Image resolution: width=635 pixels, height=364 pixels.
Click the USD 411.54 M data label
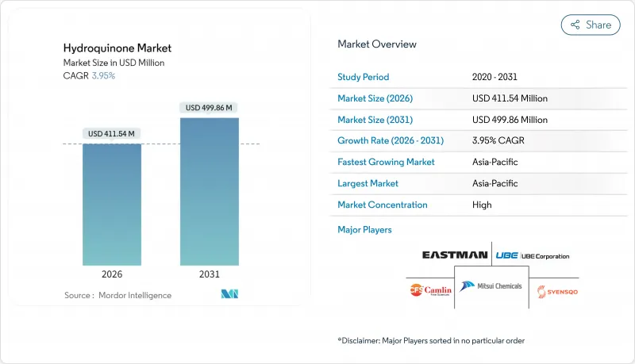112,133
